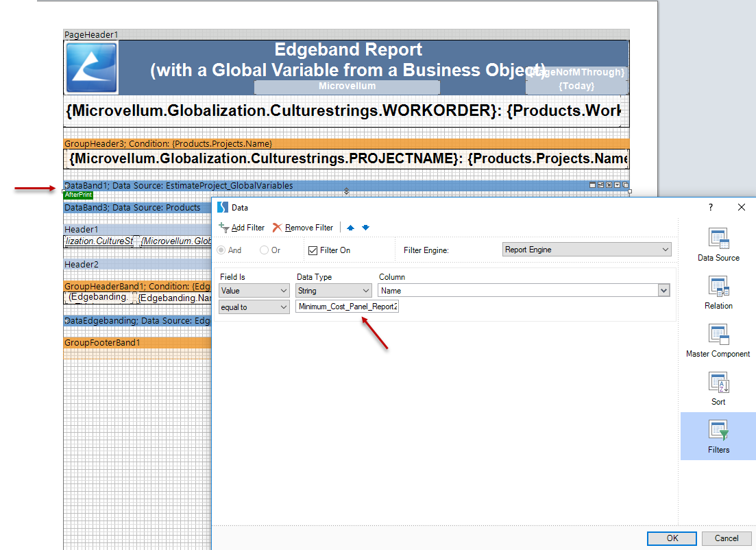Select the DataEdgebanding band
This screenshot has height=550, width=756.
pyautogui.click(x=137, y=321)
